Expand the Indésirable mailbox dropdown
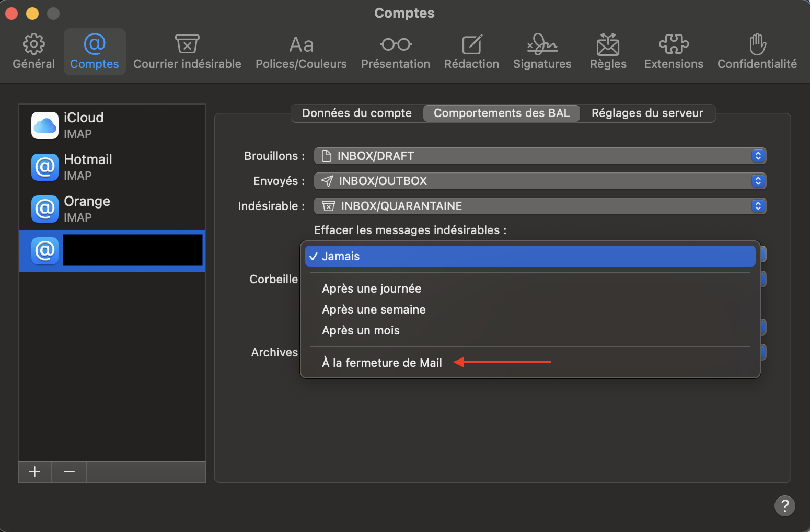 [540, 206]
